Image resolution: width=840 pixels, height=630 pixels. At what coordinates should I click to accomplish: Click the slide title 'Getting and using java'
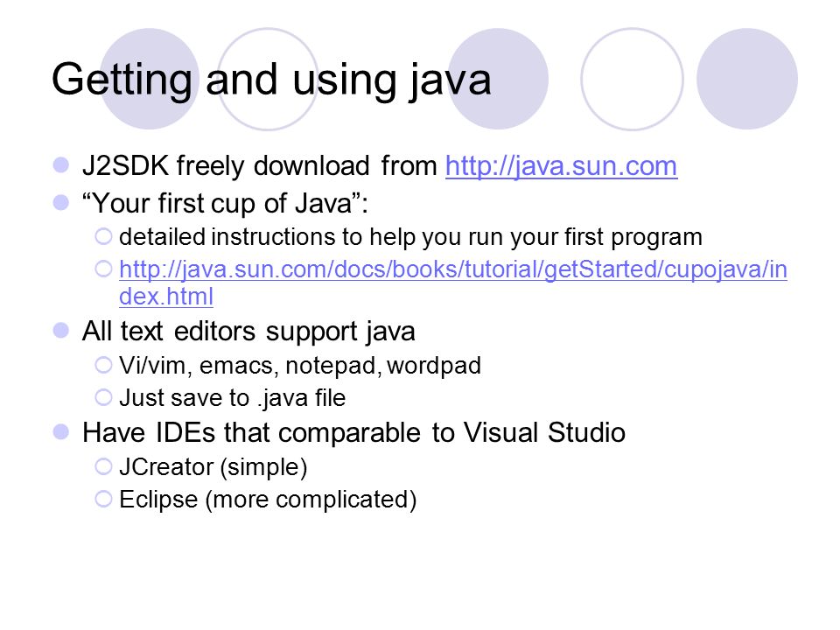(x=271, y=80)
